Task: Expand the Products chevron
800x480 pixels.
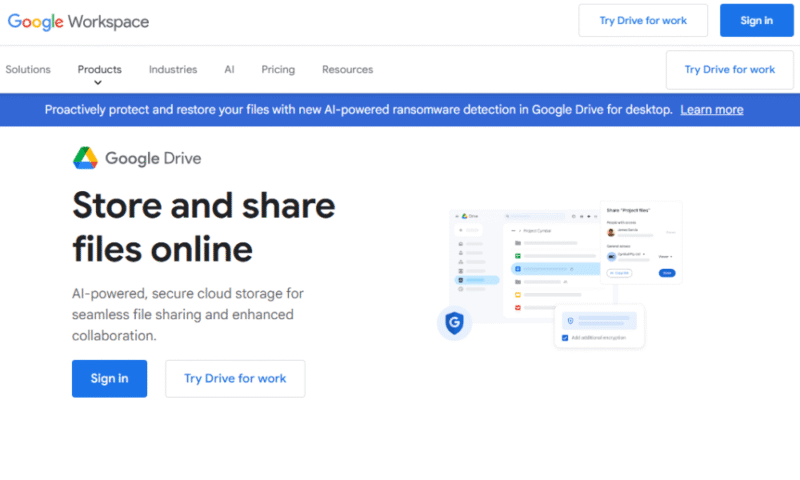Action: [x=98, y=83]
